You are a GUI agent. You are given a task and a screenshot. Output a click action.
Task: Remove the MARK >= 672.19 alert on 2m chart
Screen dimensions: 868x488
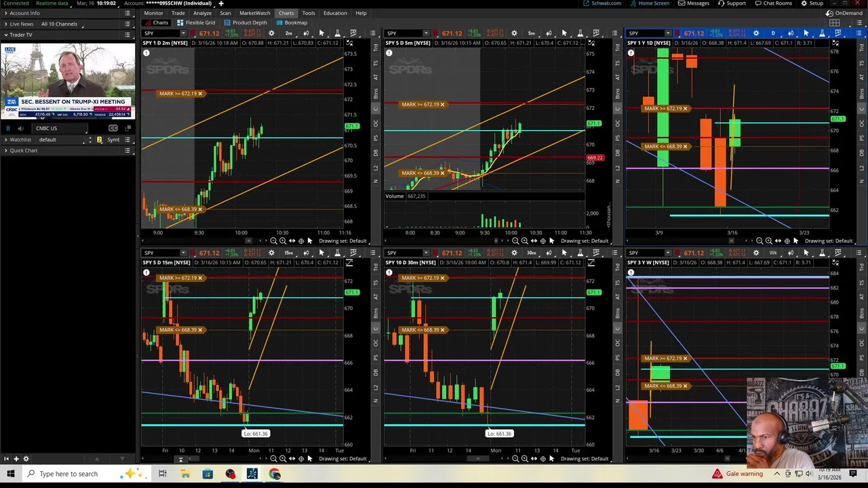(x=200, y=94)
